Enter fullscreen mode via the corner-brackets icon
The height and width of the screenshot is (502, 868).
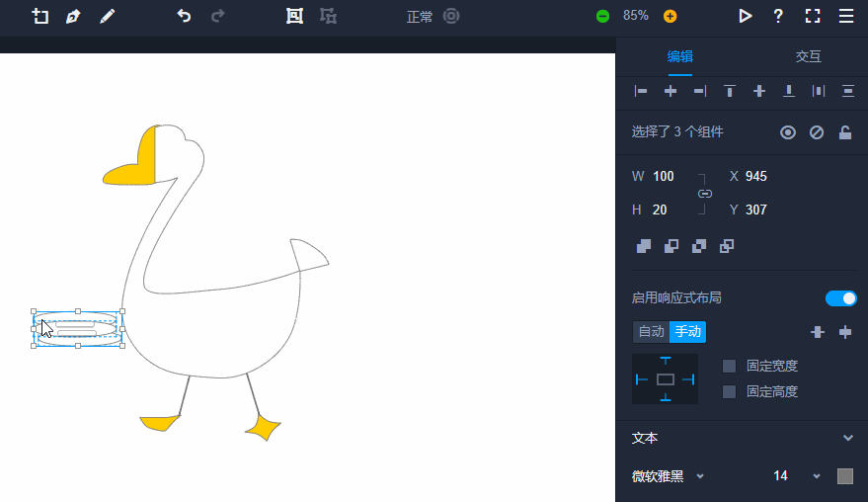coord(813,16)
